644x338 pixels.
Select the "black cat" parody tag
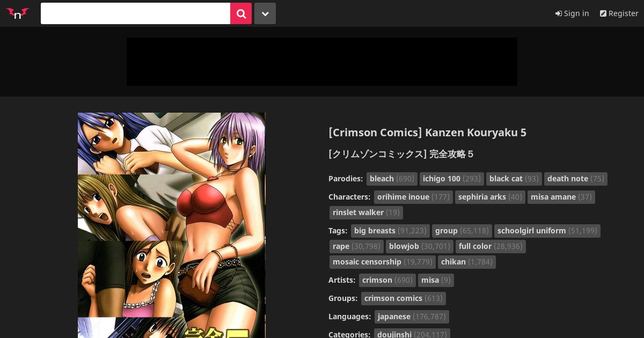[514, 179]
